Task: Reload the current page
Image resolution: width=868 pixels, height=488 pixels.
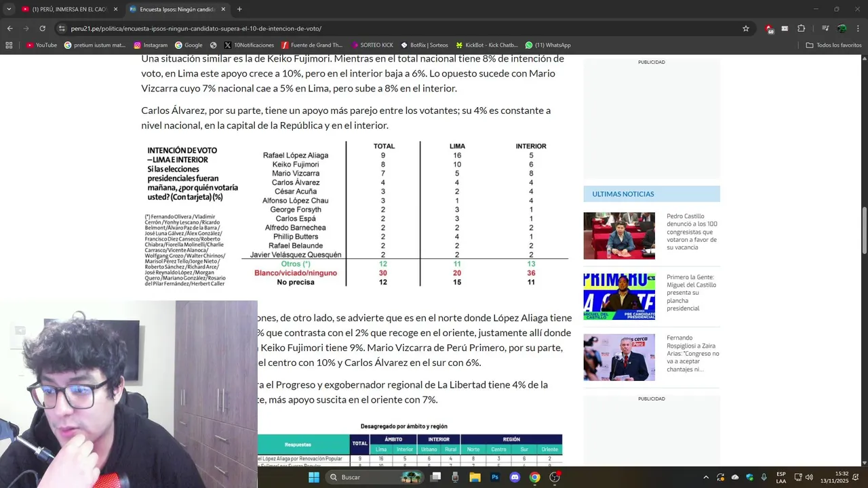Action: pyautogui.click(x=42, y=28)
